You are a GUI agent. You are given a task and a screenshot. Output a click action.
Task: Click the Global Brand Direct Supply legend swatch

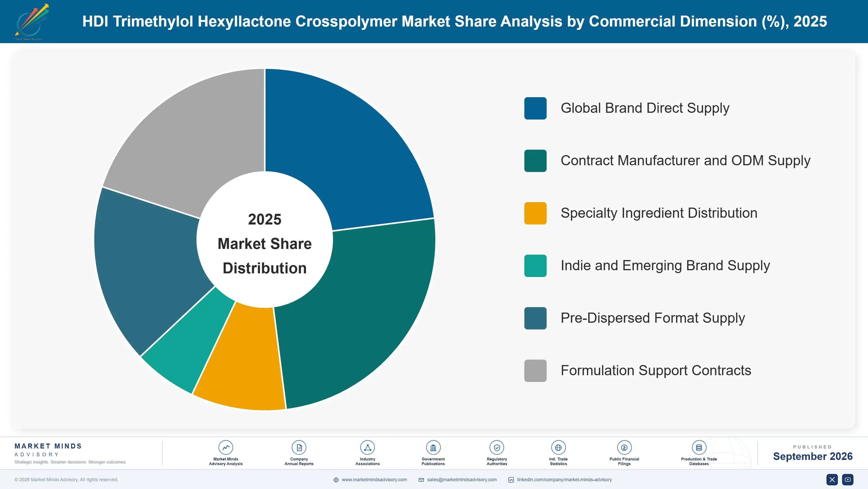click(x=535, y=108)
